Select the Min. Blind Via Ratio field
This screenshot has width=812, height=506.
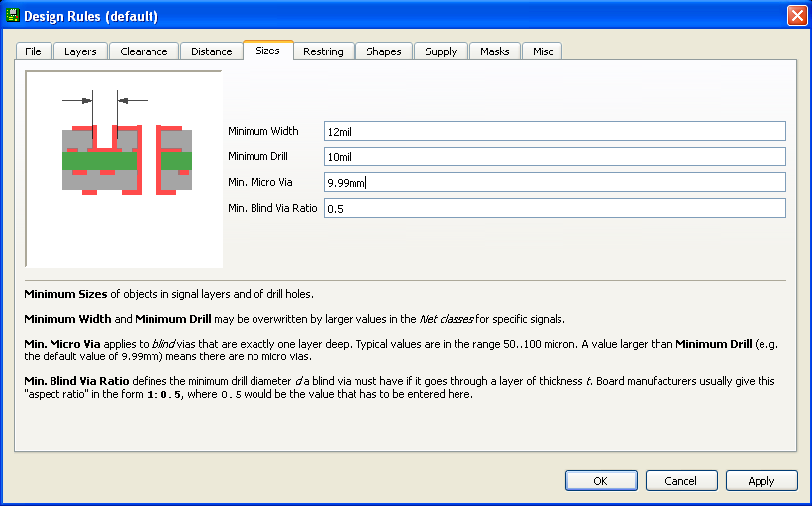pyautogui.click(x=554, y=208)
